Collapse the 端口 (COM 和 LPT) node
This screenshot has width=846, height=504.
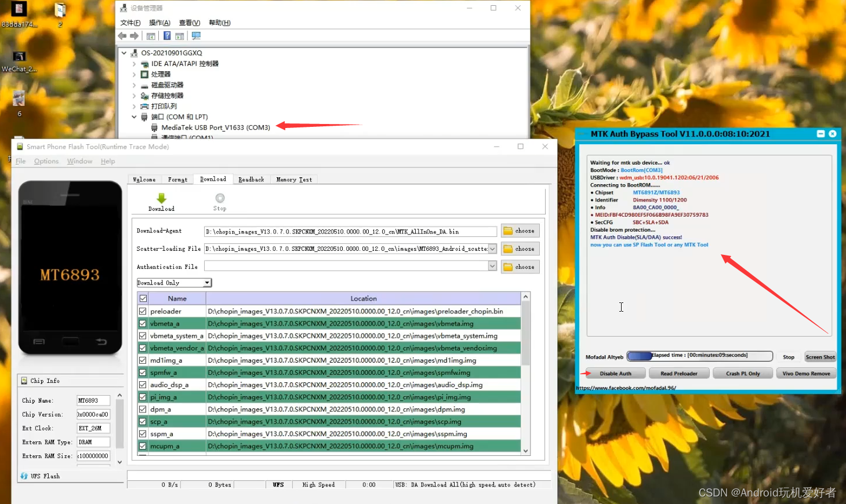coord(134,117)
